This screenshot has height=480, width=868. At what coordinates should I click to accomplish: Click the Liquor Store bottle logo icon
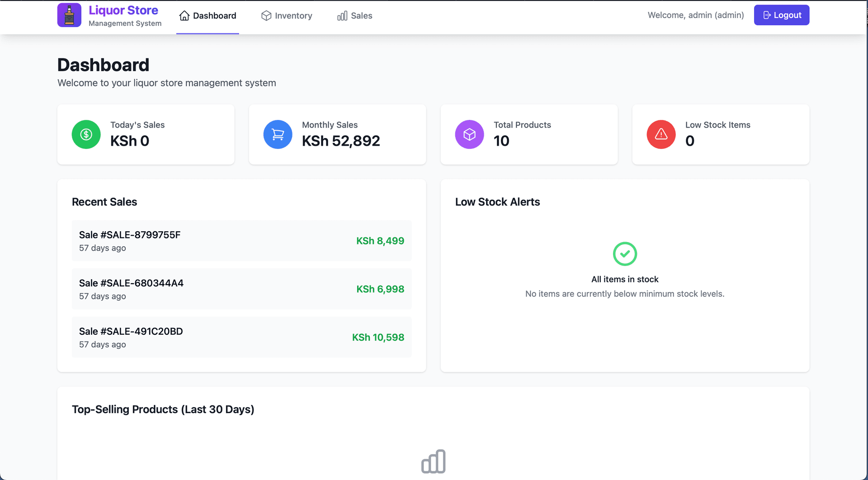[69, 14]
